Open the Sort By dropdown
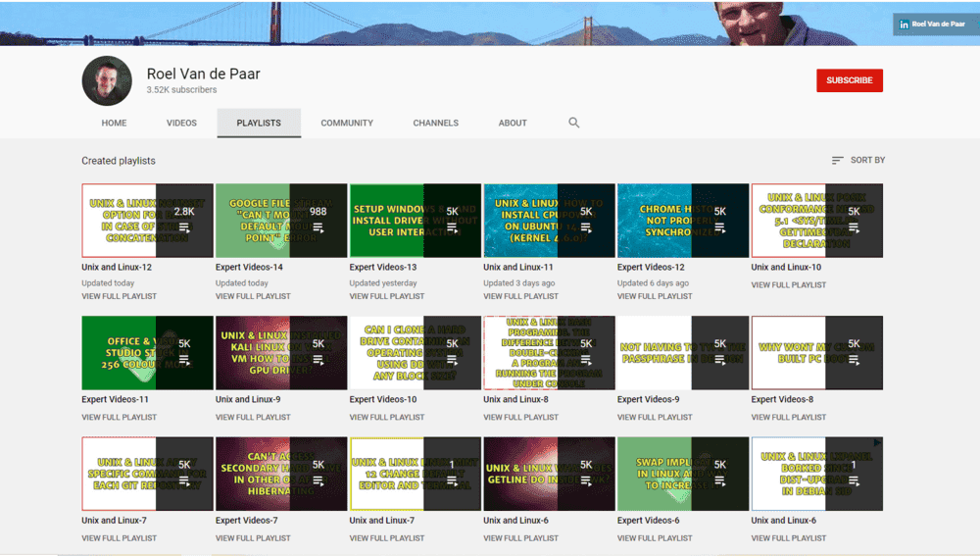 click(x=857, y=160)
